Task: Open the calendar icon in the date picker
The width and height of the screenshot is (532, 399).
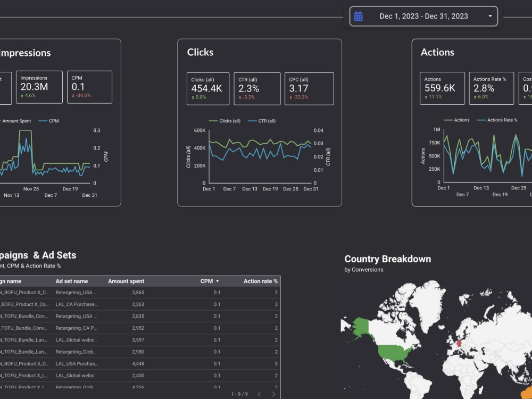Action: (x=357, y=16)
